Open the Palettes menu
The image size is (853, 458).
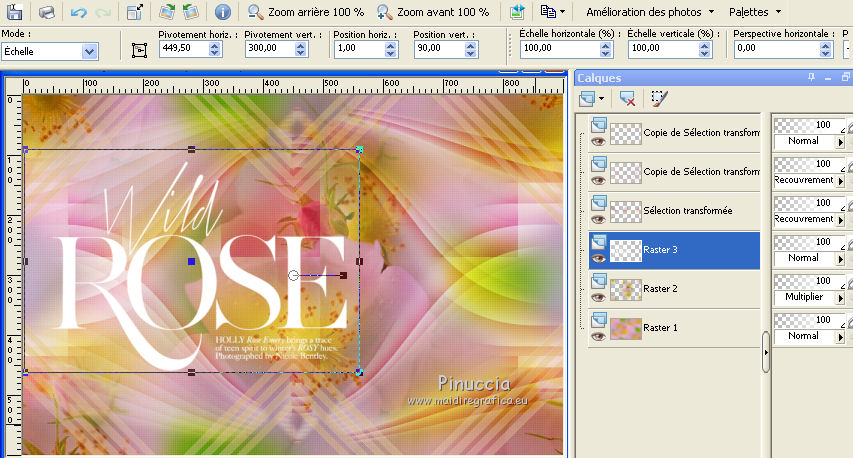coord(755,12)
